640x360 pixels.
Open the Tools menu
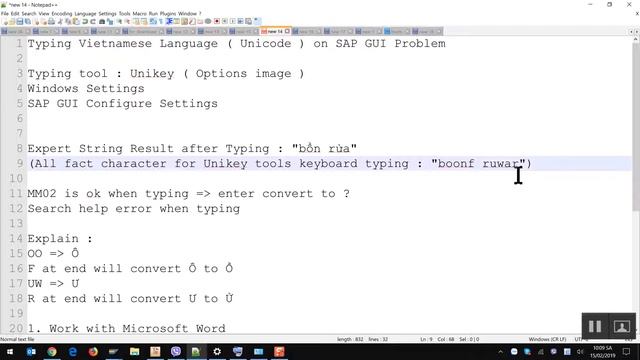(124, 13)
